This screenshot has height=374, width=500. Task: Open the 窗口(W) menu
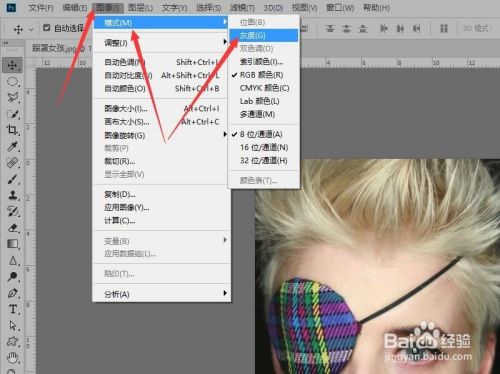tap(340, 7)
